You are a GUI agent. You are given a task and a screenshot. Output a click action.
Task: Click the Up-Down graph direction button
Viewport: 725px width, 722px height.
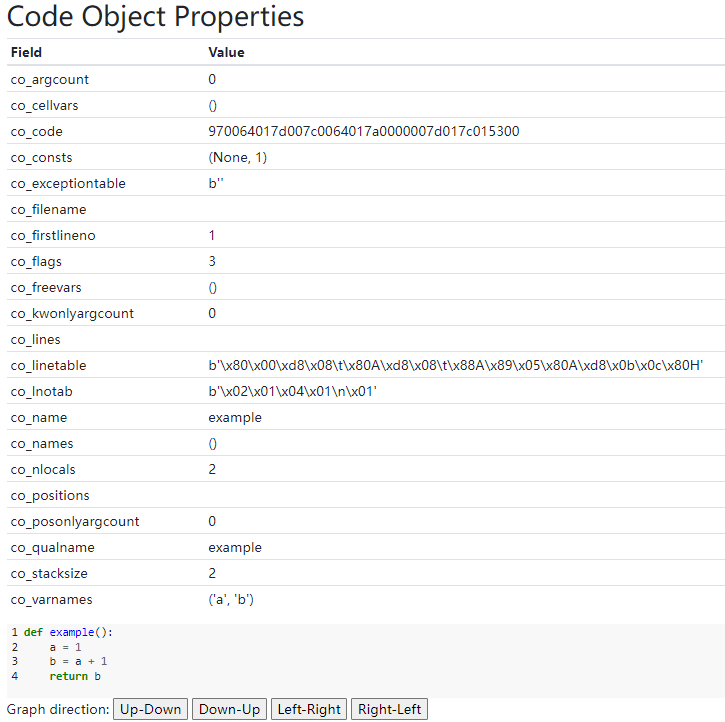(x=150, y=709)
